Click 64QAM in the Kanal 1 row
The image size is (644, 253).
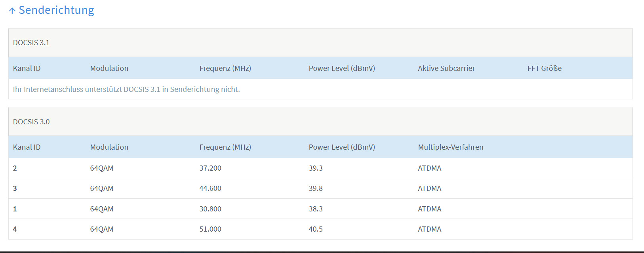101,209
